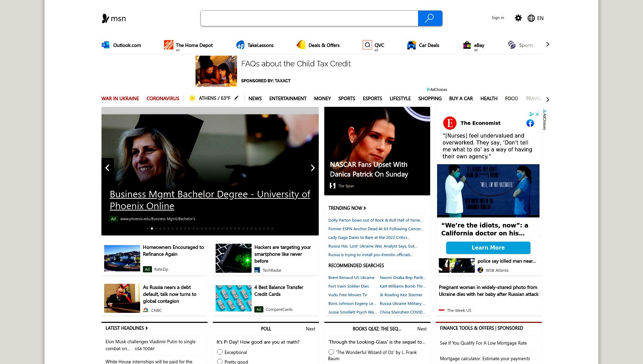The height and width of the screenshot is (364, 643).
Task: Click Next in Books Quiz card
Action: pyautogui.click(x=422, y=329)
